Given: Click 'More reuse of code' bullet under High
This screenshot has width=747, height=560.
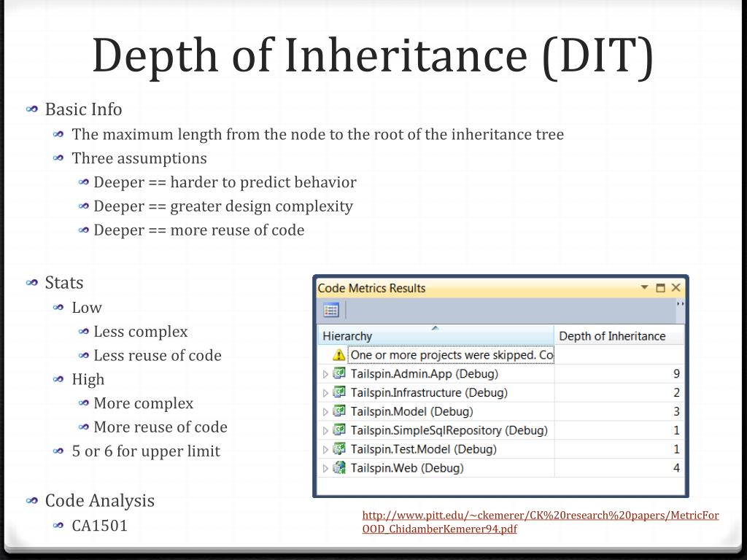Looking at the screenshot, I should [160, 427].
